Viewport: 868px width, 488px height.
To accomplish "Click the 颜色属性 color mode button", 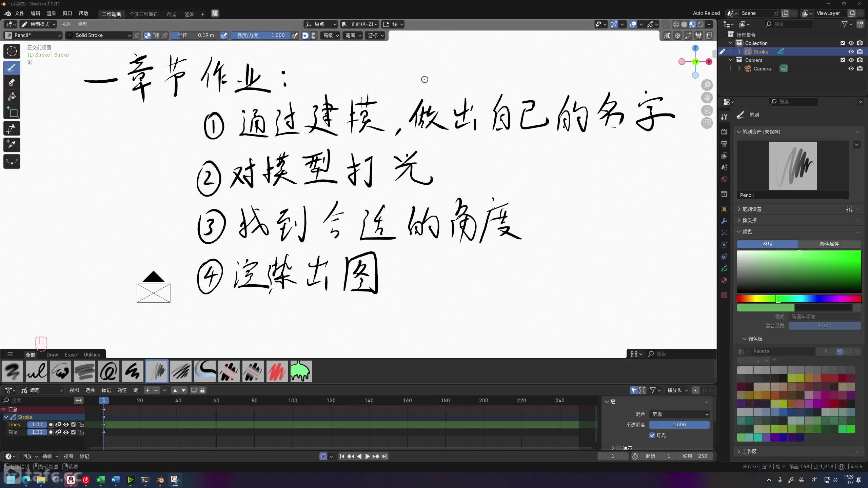I will tap(829, 244).
